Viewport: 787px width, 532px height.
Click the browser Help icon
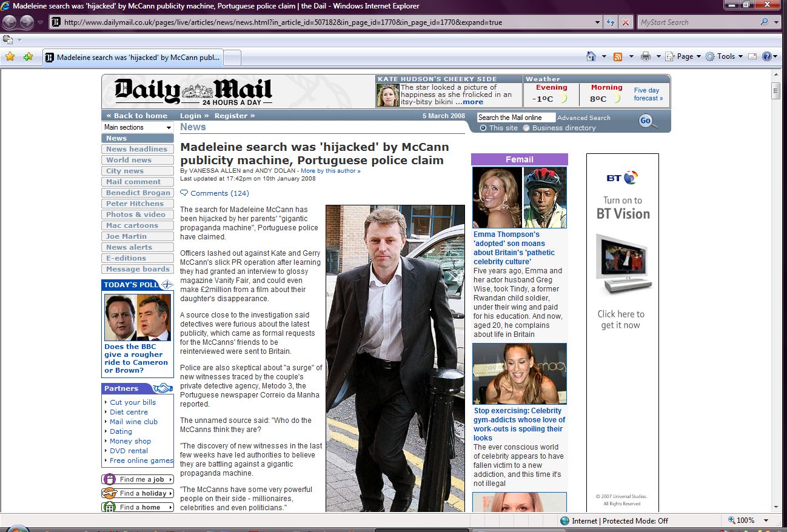[x=767, y=56]
